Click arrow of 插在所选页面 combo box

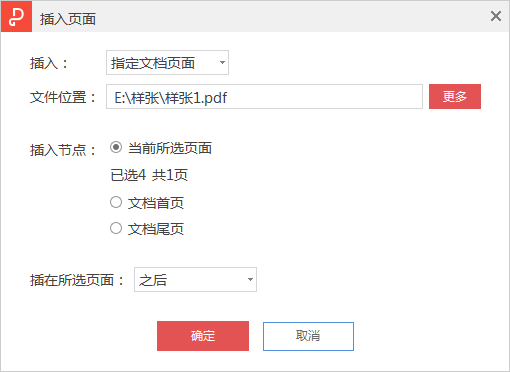[250, 279]
